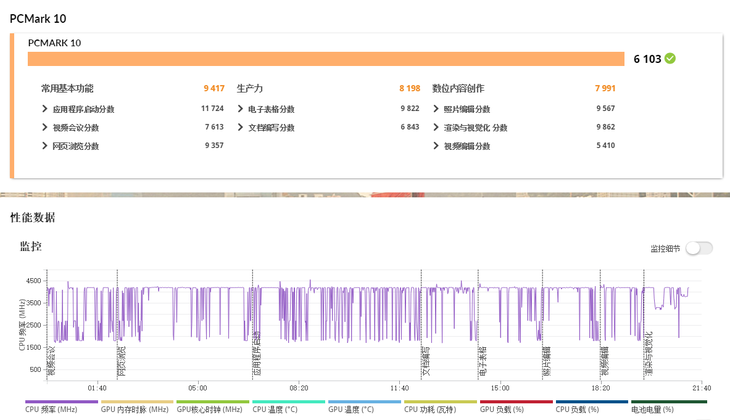Expand 视频会议分数 details

click(46, 128)
